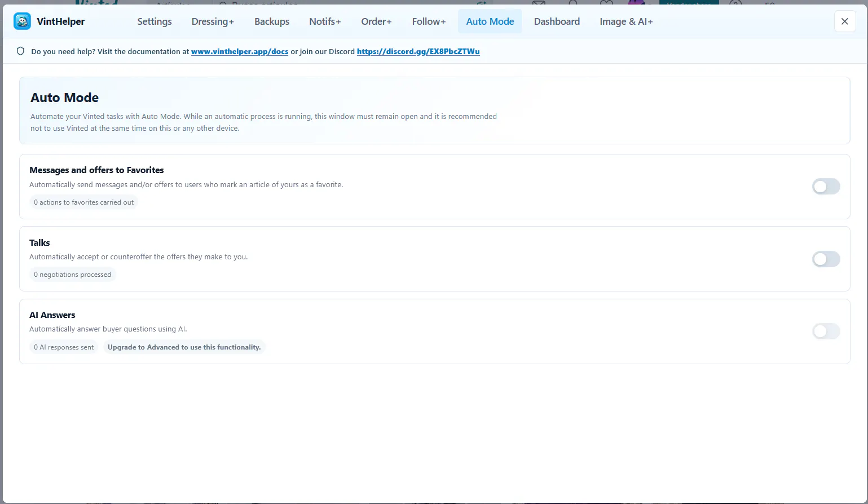Click the VintHelper robot logo icon
The image size is (868, 504).
(x=22, y=21)
